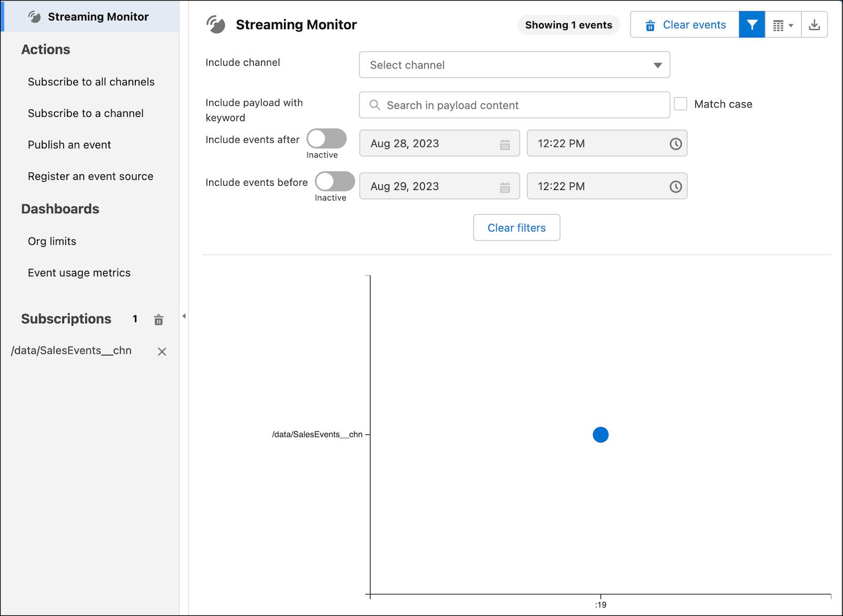Click the Showing 1 events badge
Screen dimensions: 843x616
click(x=568, y=25)
